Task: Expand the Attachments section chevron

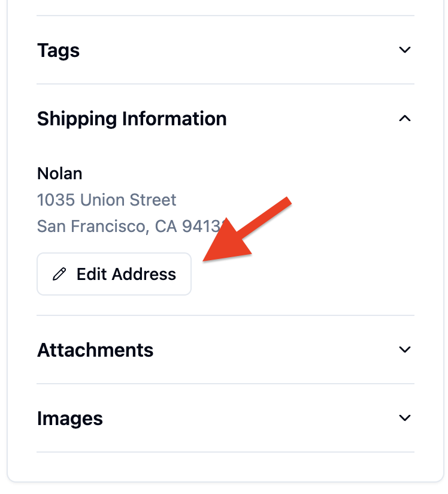Action: (404, 350)
